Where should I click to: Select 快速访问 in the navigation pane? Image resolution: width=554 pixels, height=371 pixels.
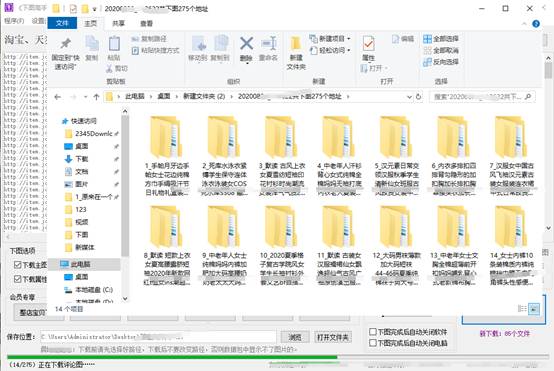pos(79,121)
